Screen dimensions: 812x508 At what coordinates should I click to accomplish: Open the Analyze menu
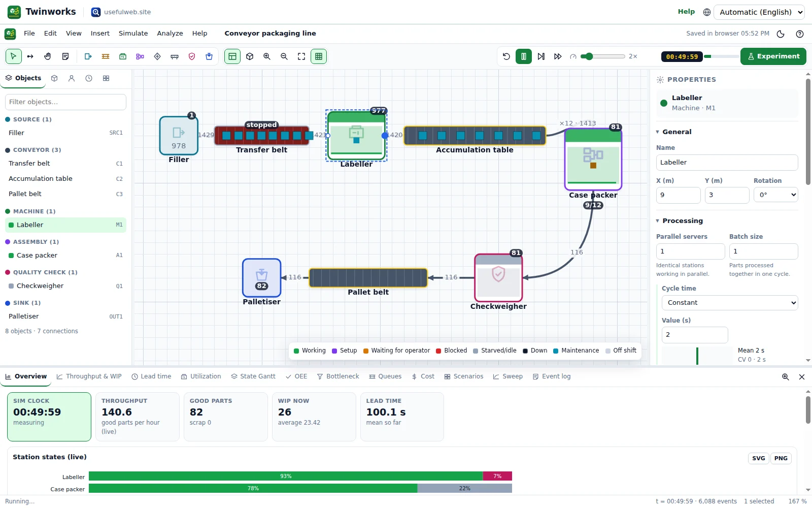coord(170,34)
